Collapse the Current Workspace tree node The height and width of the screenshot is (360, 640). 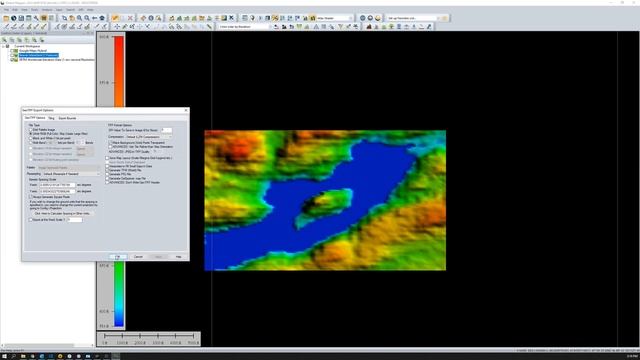point(4,47)
